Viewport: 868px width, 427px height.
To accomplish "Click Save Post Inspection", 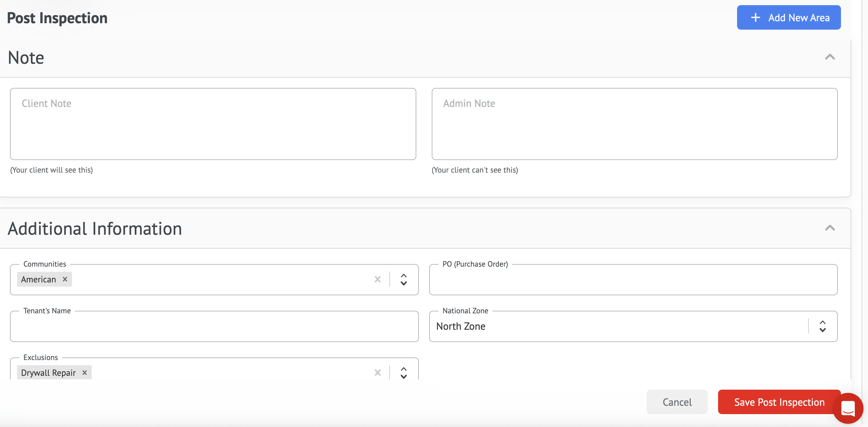I will 775,402.
